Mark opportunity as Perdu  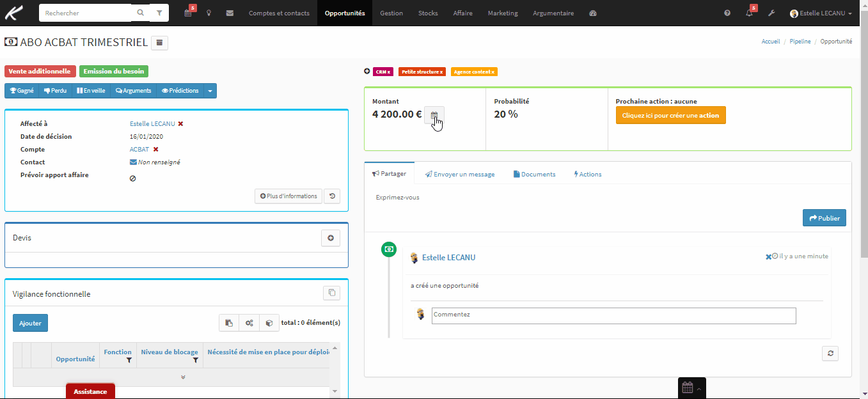(x=56, y=91)
